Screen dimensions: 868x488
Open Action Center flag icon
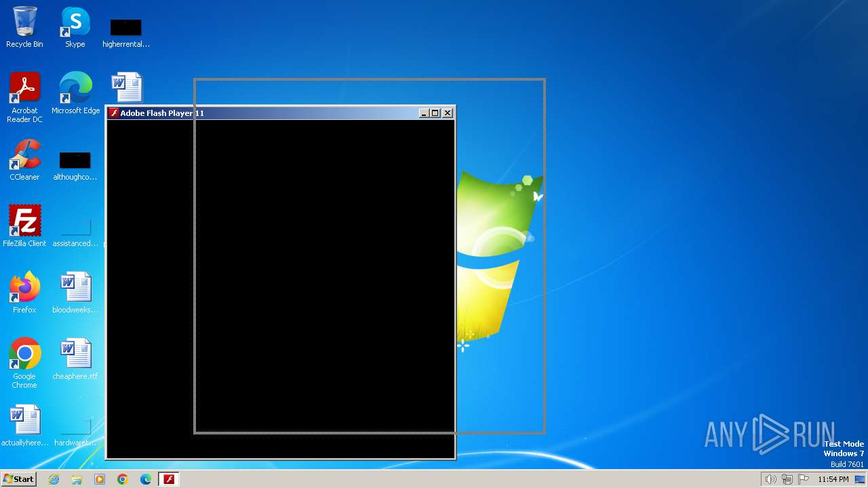point(804,479)
